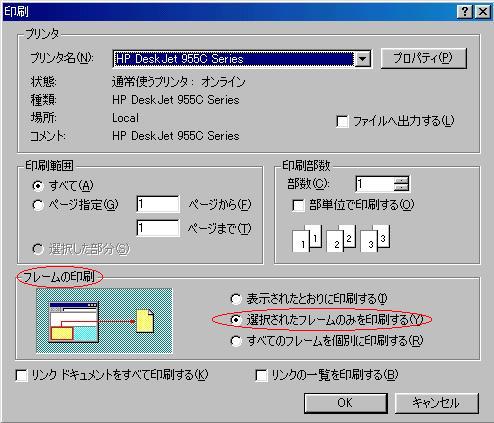Select the HP DeskJet 955C Series combo box
Screen dimensions: 494x423
point(241,59)
